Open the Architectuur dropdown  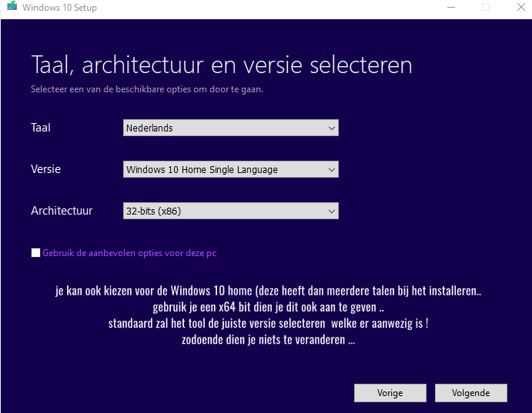[231, 211]
